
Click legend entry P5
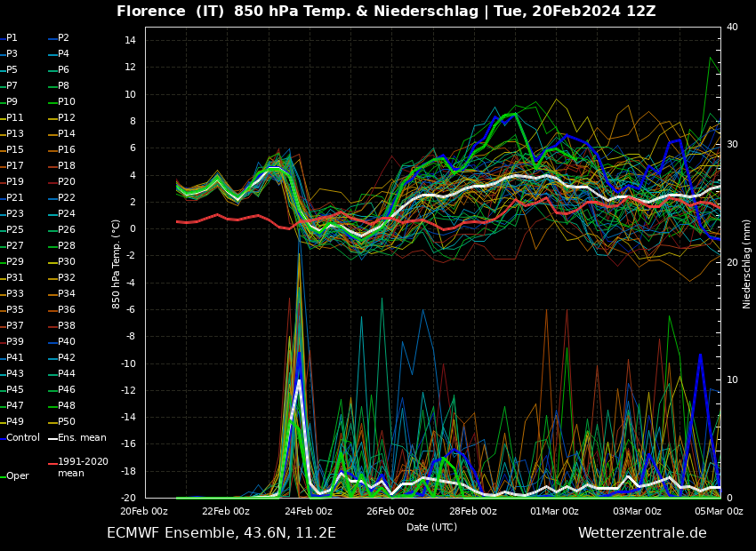pyautogui.click(x=9, y=69)
